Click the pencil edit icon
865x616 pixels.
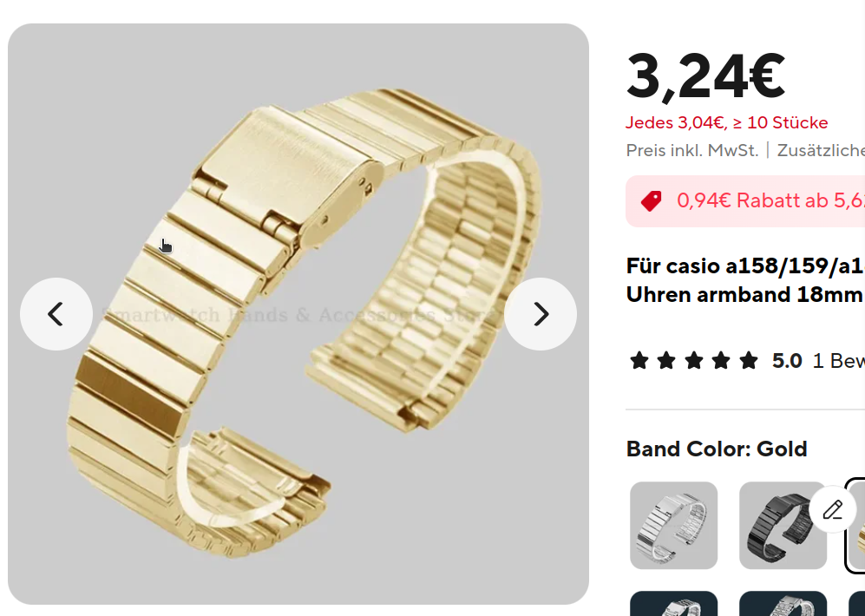tap(832, 509)
